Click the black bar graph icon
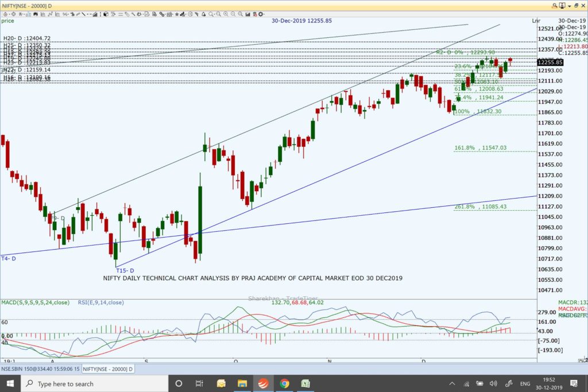Image resolution: width=588 pixels, height=392 pixels. 247,14
